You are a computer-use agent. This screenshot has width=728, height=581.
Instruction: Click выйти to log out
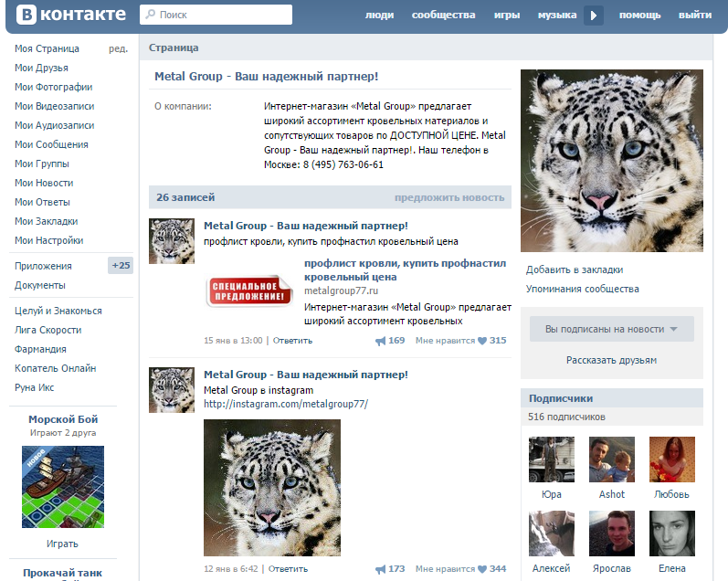pyautogui.click(x=695, y=15)
